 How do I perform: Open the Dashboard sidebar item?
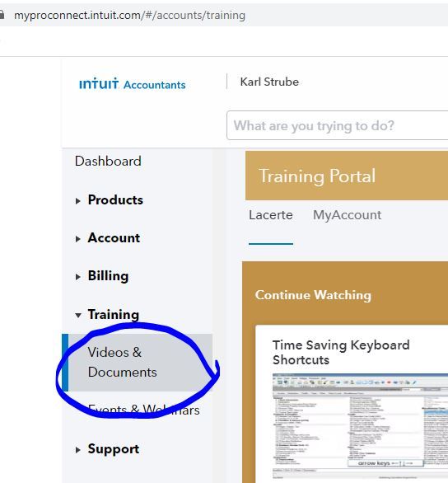[108, 161]
